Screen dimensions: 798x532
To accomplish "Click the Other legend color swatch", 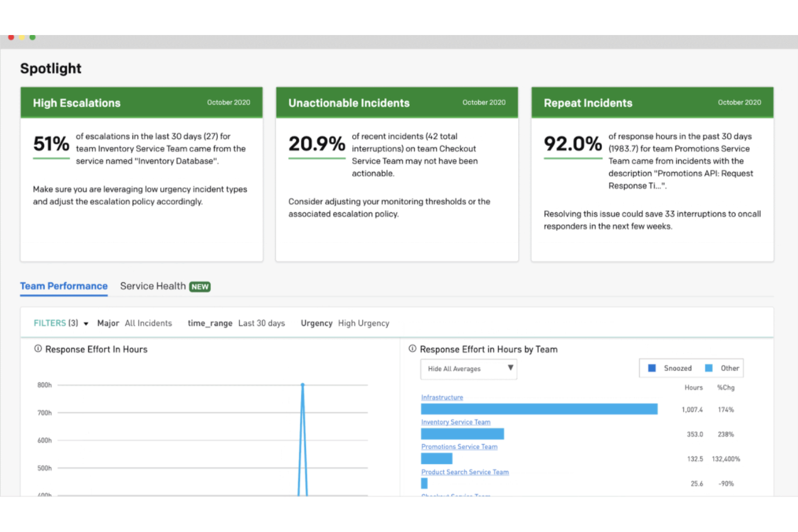I will click(x=709, y=368).
